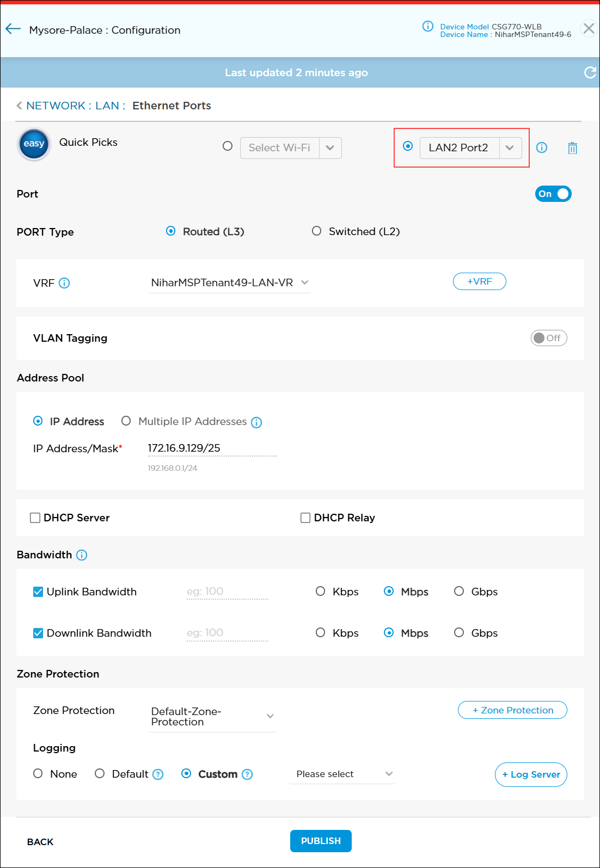Select Switched (L2) port type
Image resolution: width=600 pixels, height=868 pixels.
click(x=316, y=231)
